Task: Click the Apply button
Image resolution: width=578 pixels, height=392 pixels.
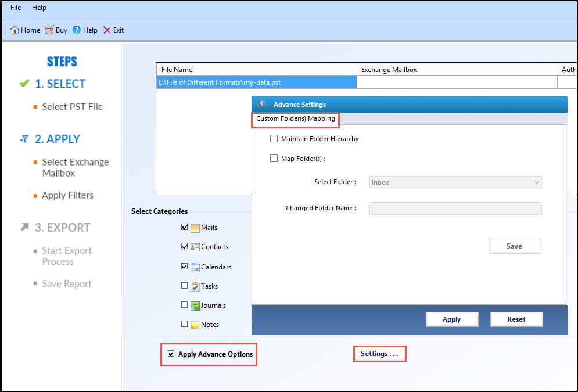Action: [x=452, y=319]
